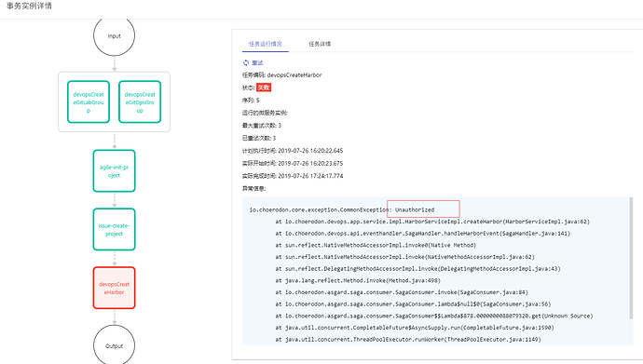643x364 pixels.
Task: Click the retry refresh icon
Action: (246, 62)
